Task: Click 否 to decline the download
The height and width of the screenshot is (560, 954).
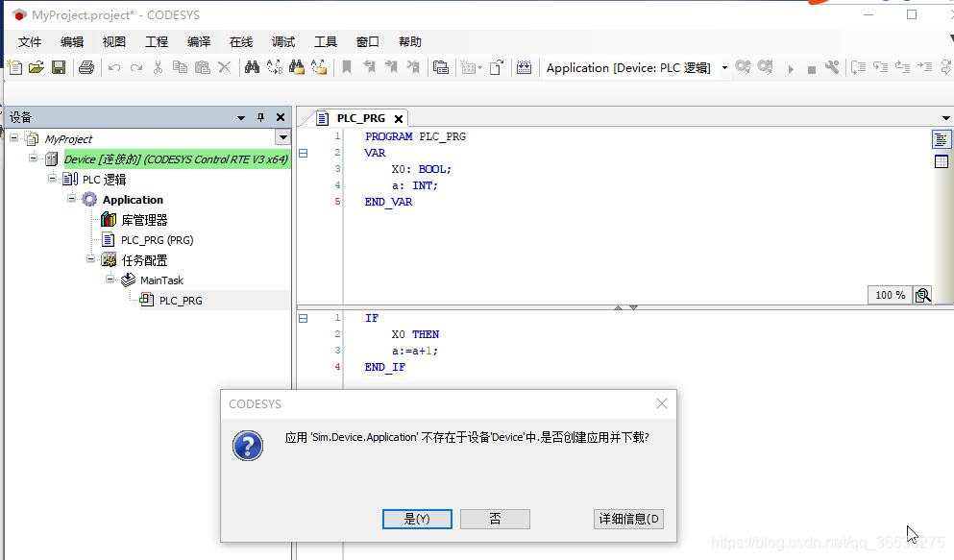Action: [x=495, y=519]
